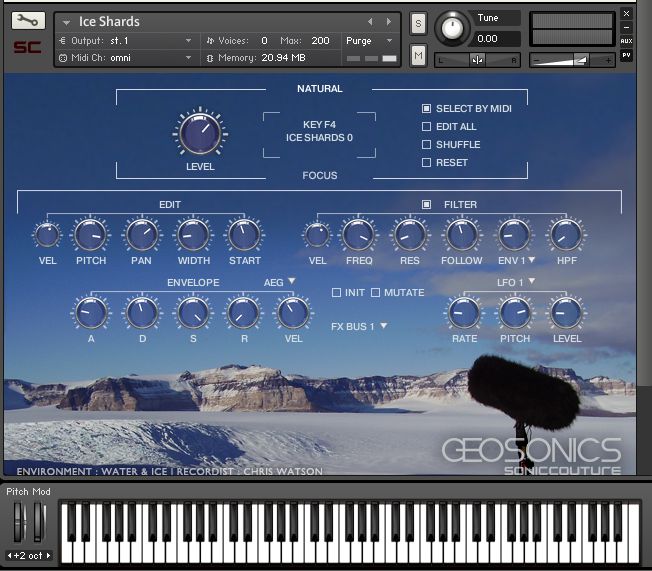Go to previous instrument preset arrow
652x571 pixels.
point(370,21)
